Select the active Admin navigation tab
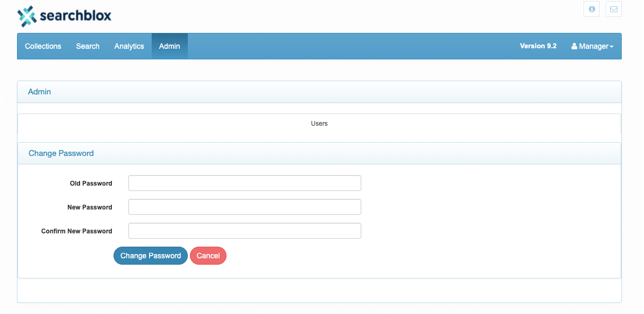Viewport: 644px width, 314px height. click(x=170, y=46)
